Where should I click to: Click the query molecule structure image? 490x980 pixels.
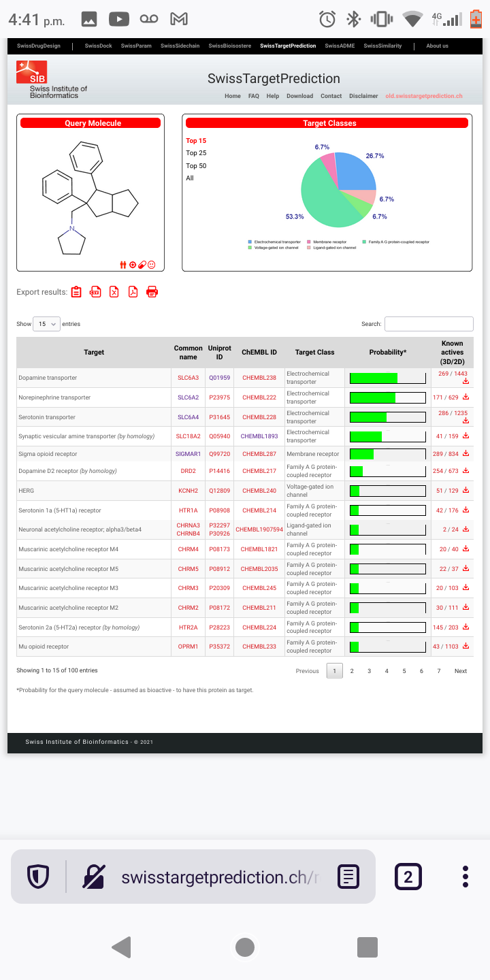91,197
